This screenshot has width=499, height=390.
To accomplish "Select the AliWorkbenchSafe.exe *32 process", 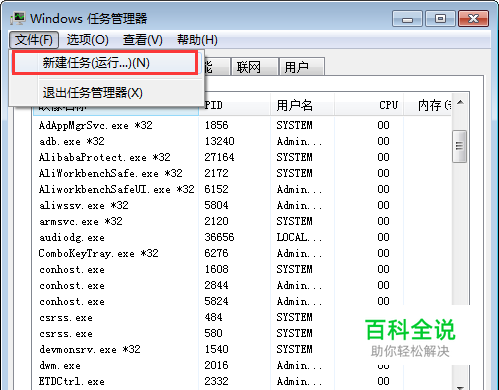I will 111,173.
